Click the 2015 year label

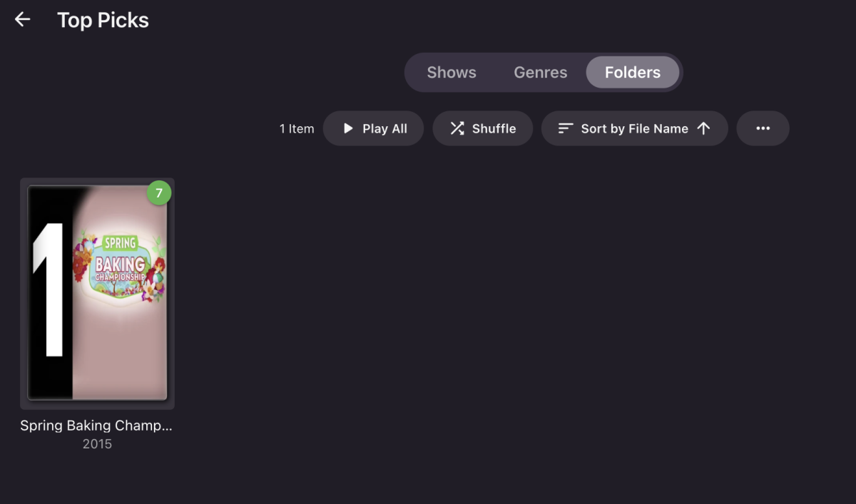98,443
